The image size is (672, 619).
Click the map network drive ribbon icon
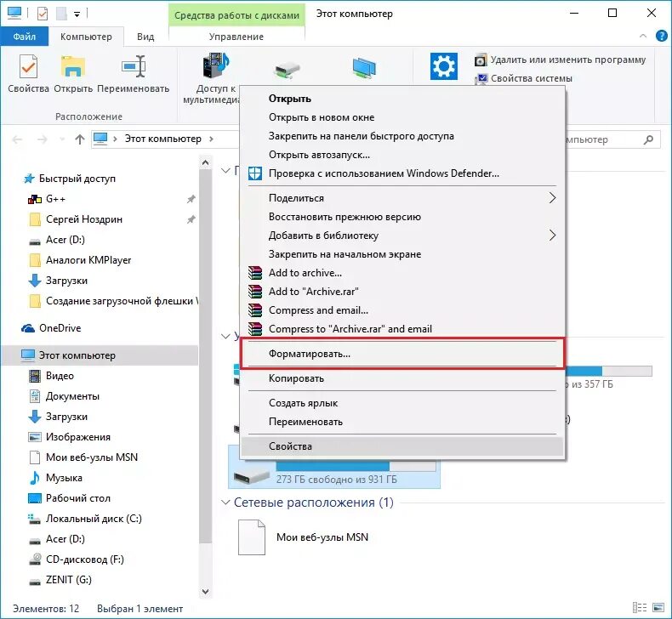288,70
